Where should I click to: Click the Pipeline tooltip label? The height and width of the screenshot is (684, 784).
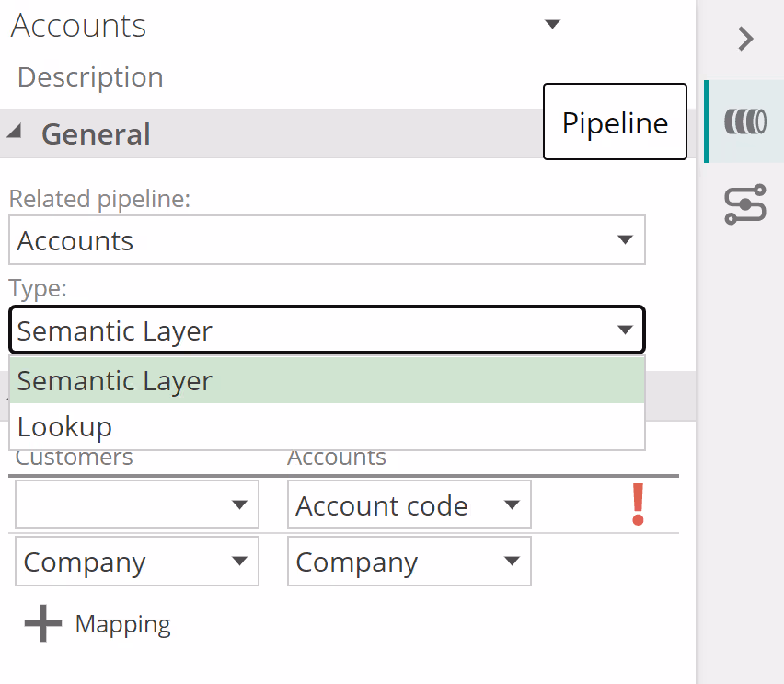click(x=615, y=122)
